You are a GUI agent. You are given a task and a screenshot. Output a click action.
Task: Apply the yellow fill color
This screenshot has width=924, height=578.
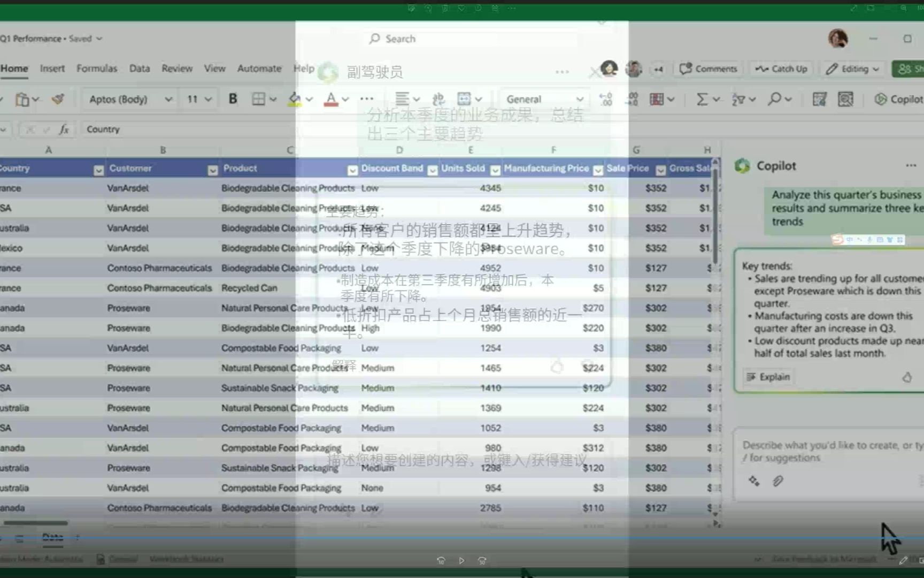point(294,99)
